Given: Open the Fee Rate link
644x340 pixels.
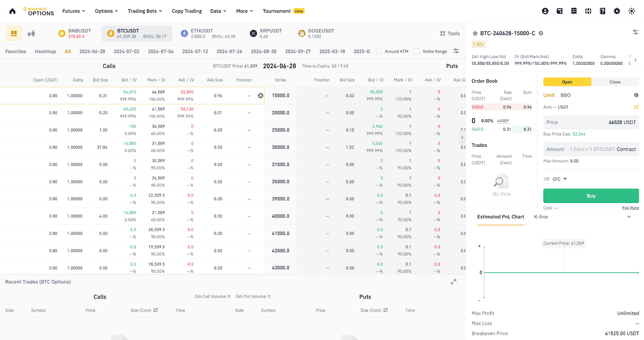Looking at the screenshot, I should 630,208.
